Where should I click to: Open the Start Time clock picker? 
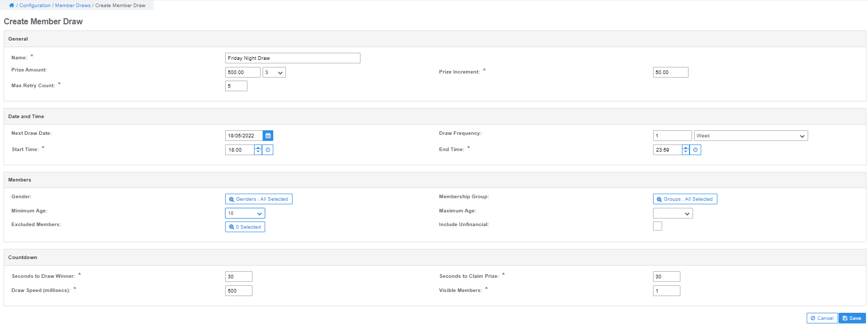268,150
